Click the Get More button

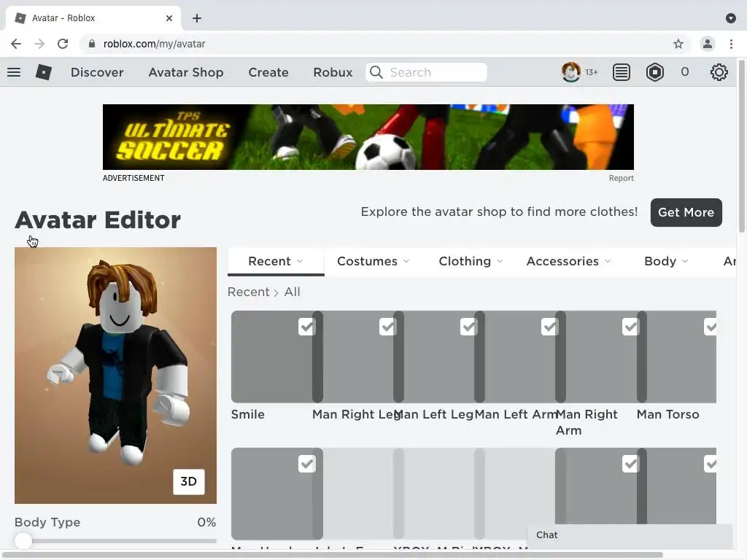686,212
